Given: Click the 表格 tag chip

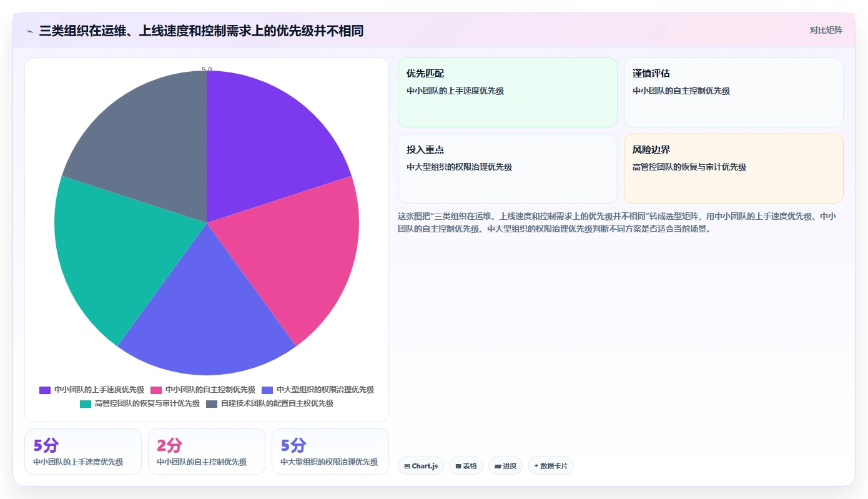Looking at the screenshot, I should (x=466, y=466).
